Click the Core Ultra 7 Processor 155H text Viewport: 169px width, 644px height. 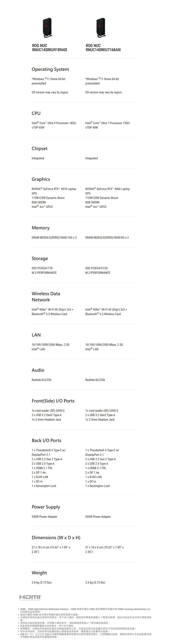click(108, 123)
